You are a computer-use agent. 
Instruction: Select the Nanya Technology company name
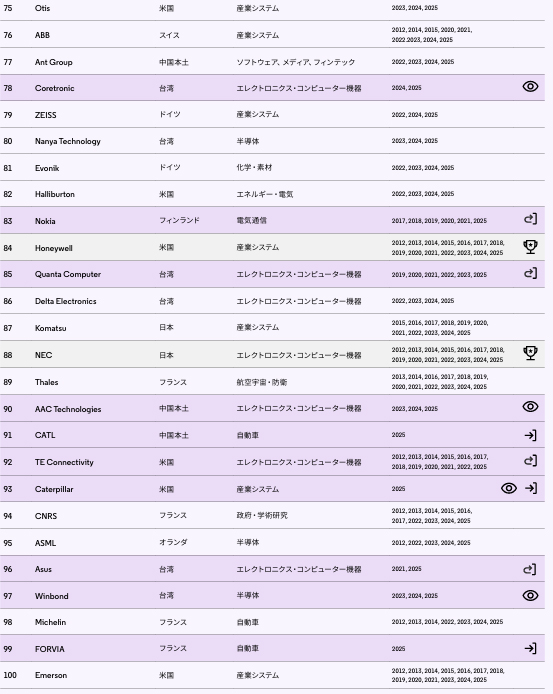click(68, 141)
